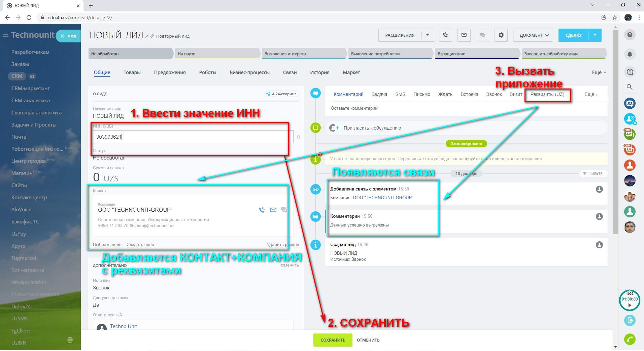Click the pencil to rename НОВЫЙ ЛИД
The width and height of the screenshot is (644, 351).
(x=147, y=36)
